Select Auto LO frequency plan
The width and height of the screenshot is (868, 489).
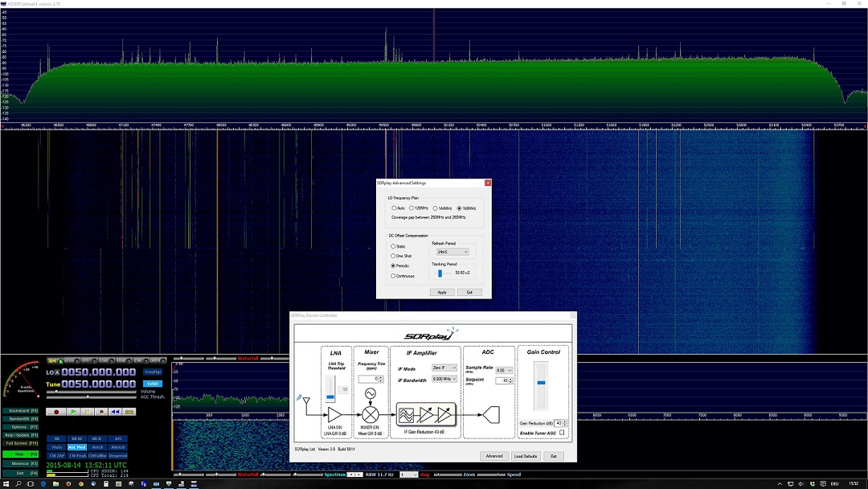click(398, 208)
